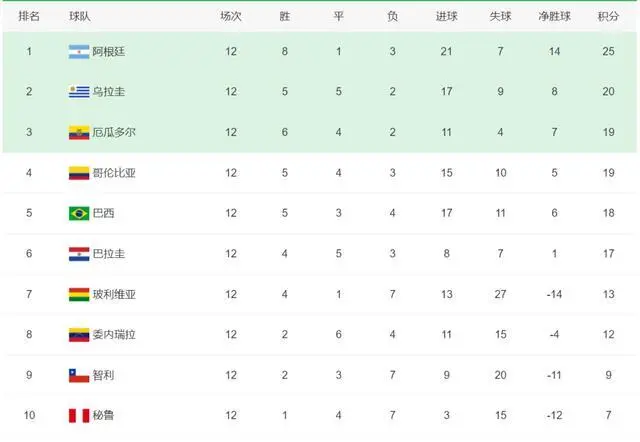Click the 球队 column header

(x=80, y=16)
